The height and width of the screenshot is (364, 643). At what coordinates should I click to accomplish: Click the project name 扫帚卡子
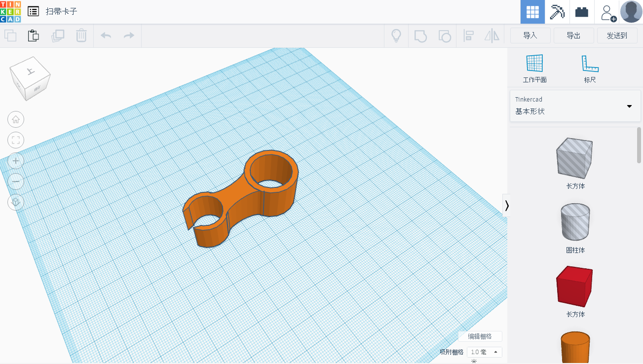point(62,11)
